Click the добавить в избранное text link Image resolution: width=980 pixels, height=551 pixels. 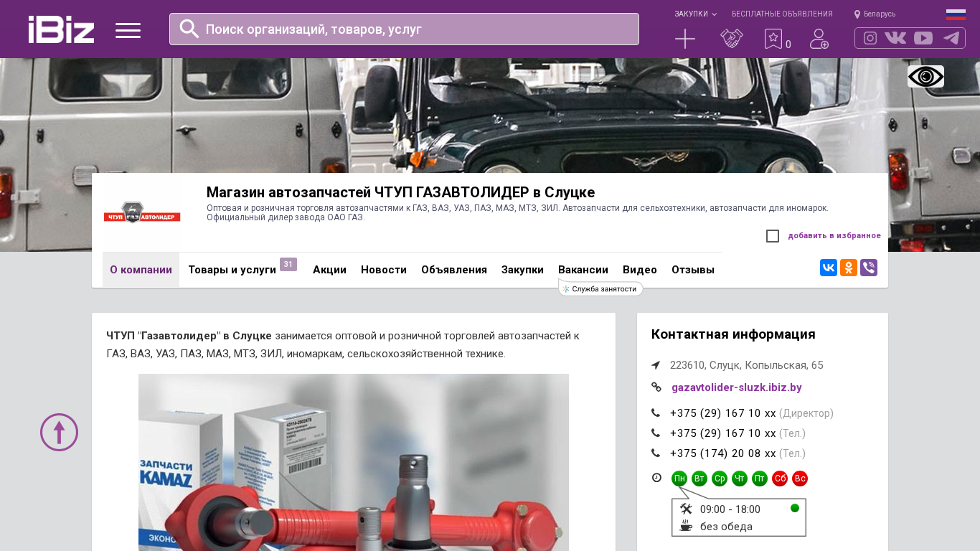(x=834, y=236)
